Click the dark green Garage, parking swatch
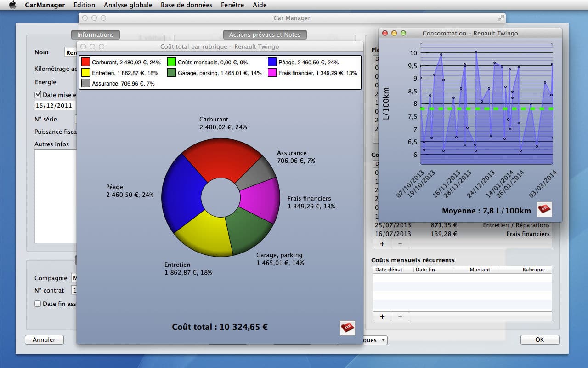The width and height of the screenshot is (588, 368). (x=171, y=73)
